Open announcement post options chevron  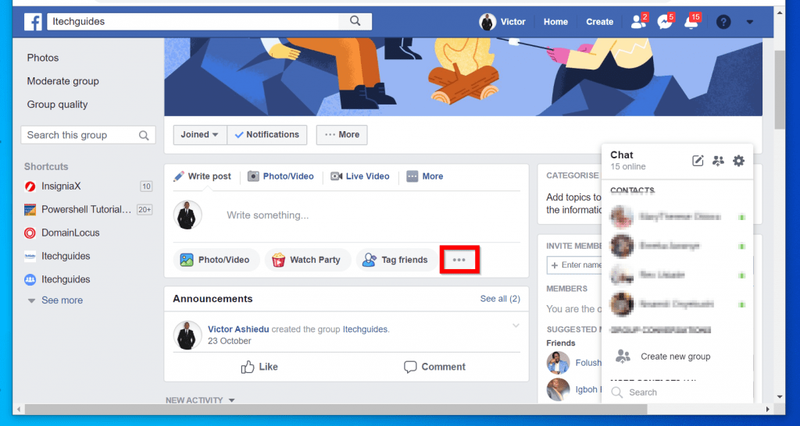[516, 325]
